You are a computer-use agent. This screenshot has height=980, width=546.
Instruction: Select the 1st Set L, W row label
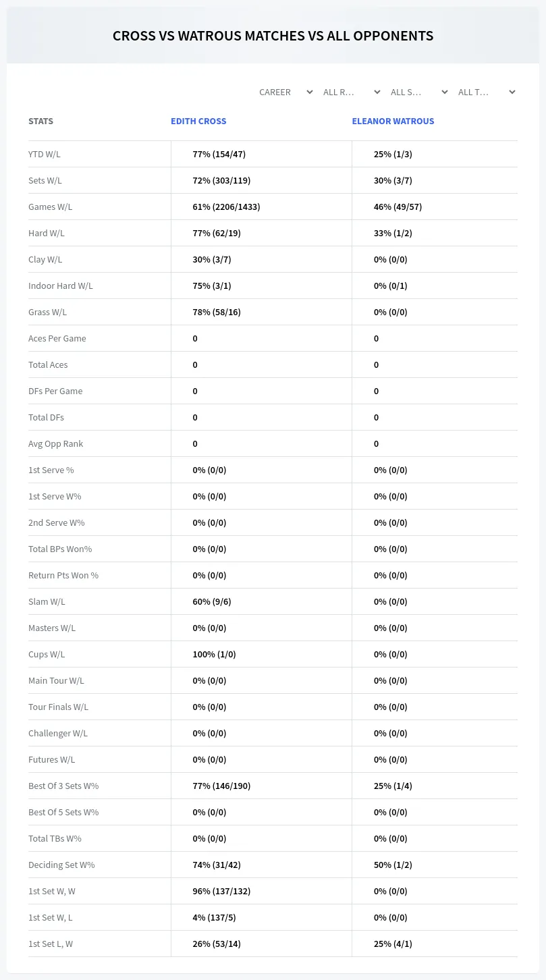tap(51, 944)
